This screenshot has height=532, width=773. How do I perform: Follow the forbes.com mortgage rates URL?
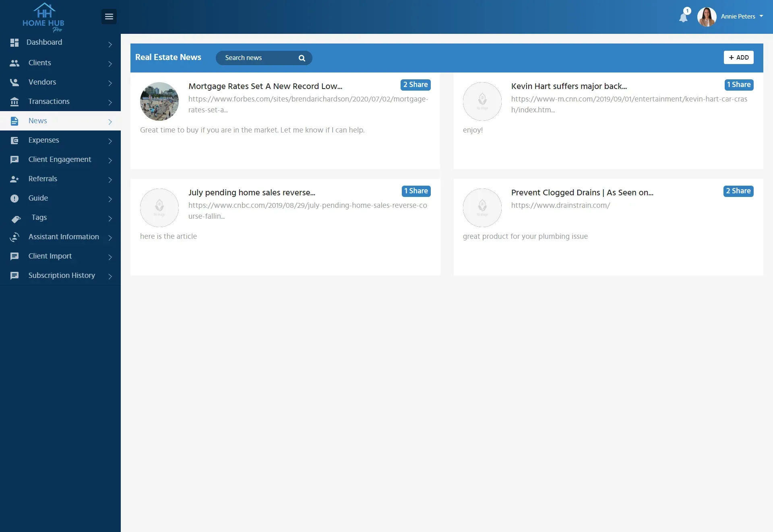pos(308,104)
